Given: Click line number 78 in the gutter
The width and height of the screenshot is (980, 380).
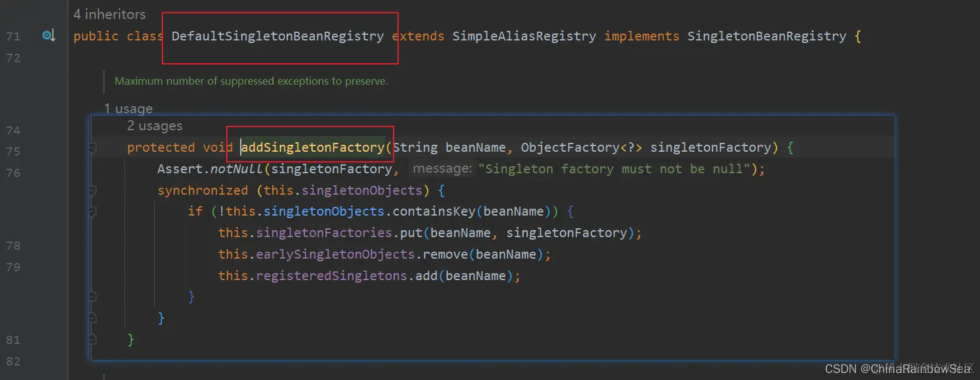Looking at the screenshot, I should (x=13, y=245).
